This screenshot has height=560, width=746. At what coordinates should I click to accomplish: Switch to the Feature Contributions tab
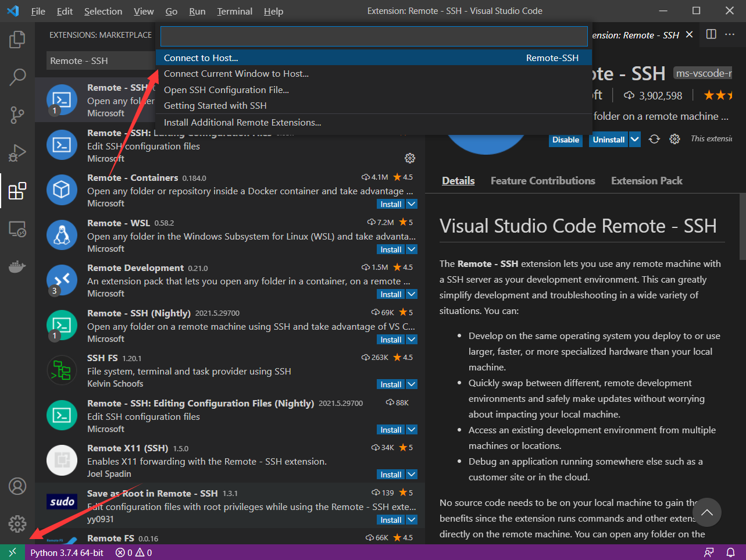click(x=542, y=180)
